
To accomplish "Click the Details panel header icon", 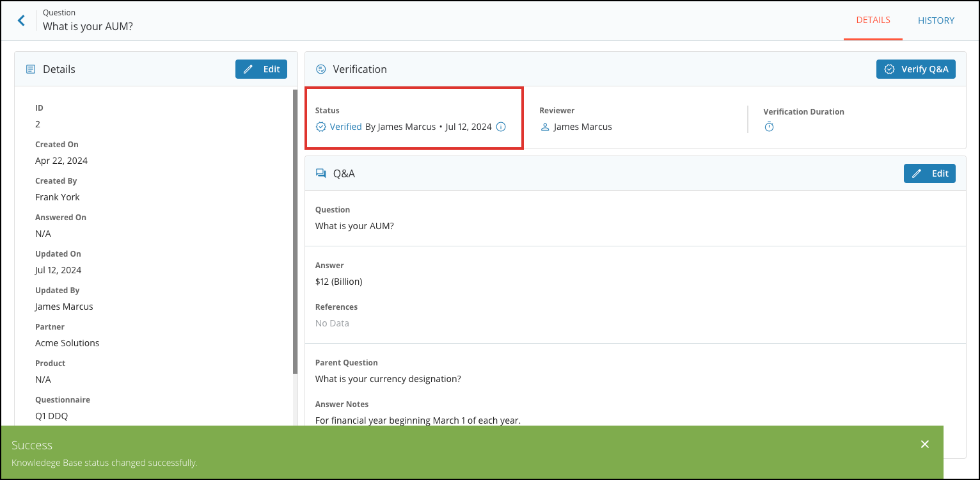I will (31, 69).
